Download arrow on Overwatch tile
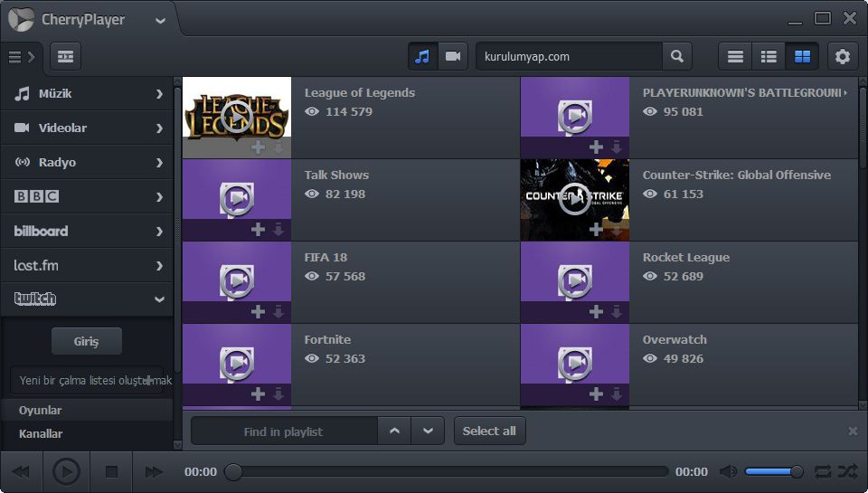Viewport: 868px width, 493px height. [616, 393]
